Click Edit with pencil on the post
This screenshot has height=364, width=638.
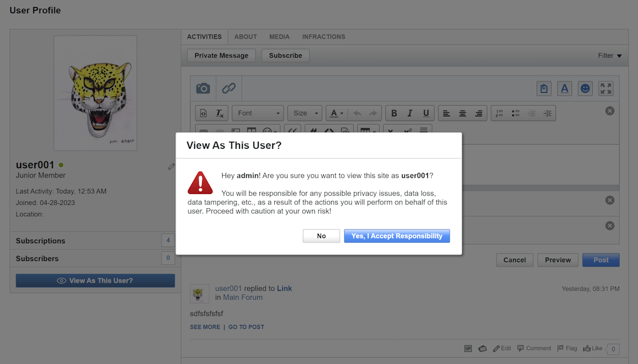tap(502, 349)
